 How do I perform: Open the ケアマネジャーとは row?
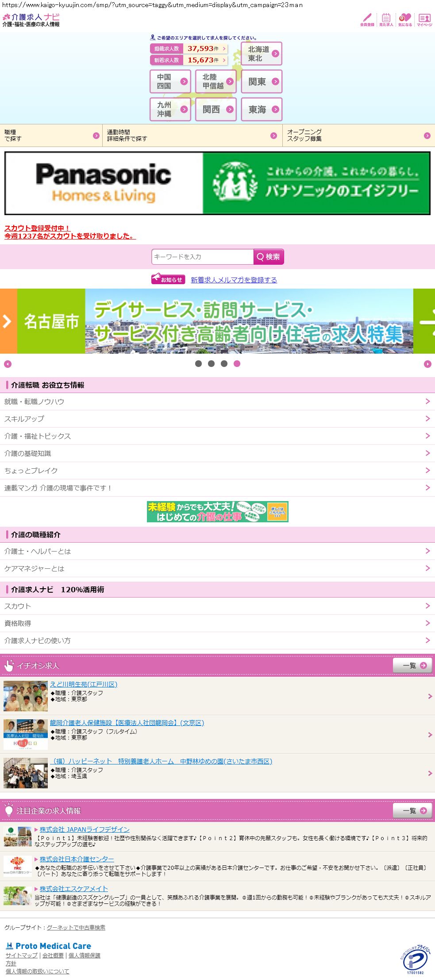coord(217,568)
